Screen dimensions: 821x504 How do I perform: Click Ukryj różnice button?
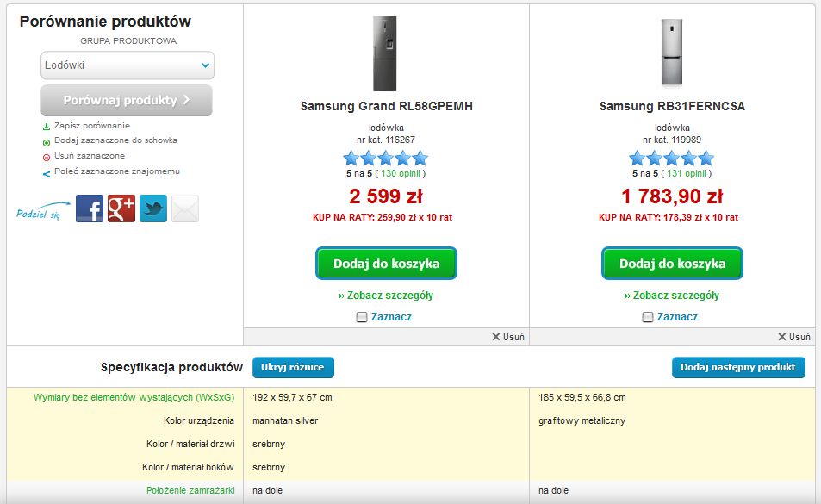pyautogui.click(x=293, y=367)
